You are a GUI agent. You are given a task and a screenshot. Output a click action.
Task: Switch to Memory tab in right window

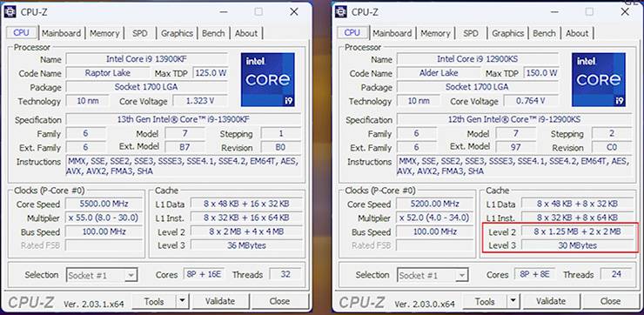(435, 33)
